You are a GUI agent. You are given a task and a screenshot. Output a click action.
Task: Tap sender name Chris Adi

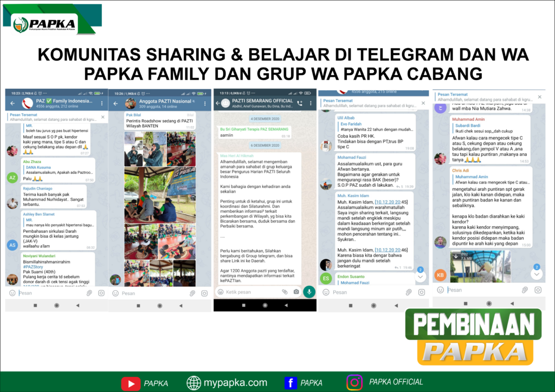pos(460,171)
